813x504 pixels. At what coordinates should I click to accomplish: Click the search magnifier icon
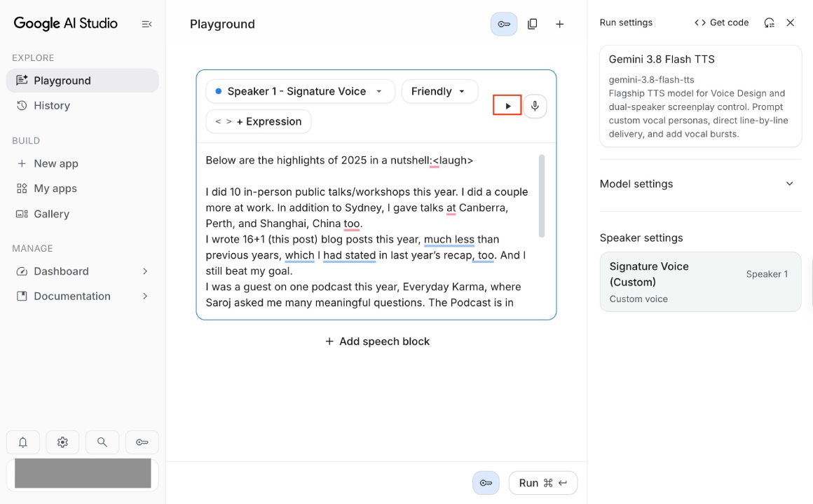pyautogui.click(x=102, y=442)
